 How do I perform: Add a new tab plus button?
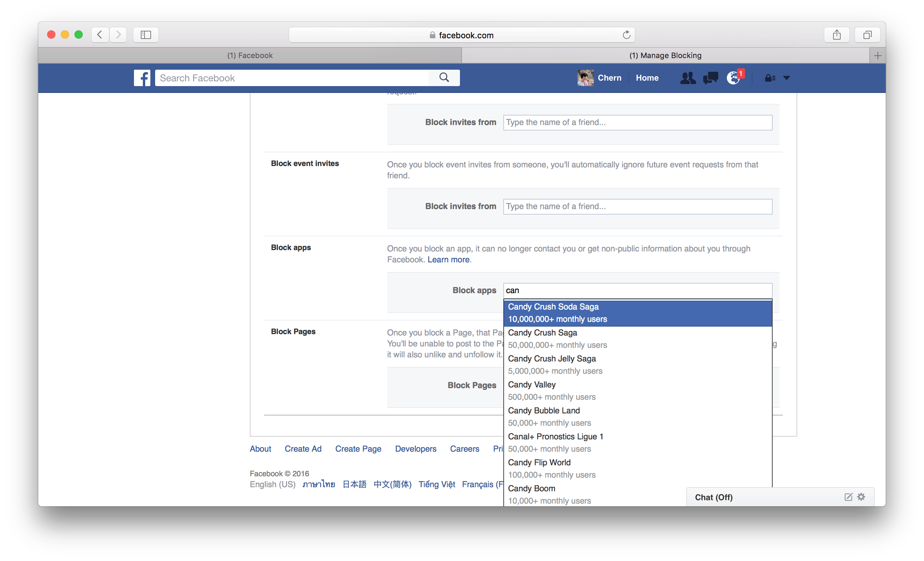878,55
